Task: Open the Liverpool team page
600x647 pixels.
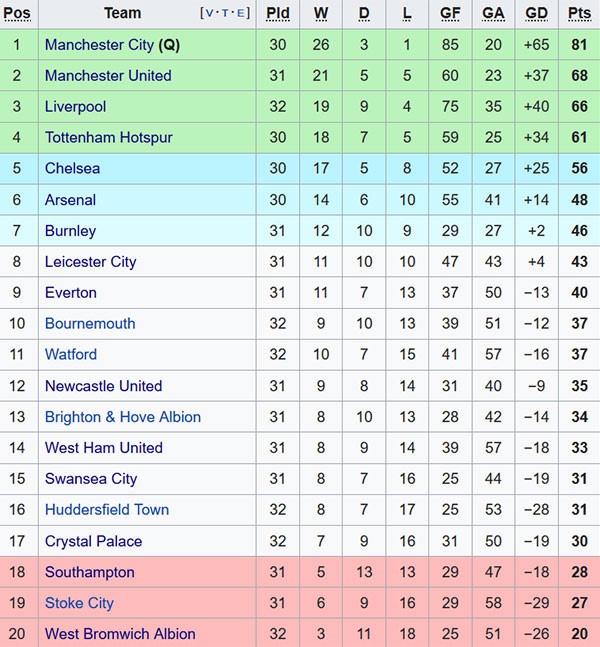Action: tap(75, 107)
